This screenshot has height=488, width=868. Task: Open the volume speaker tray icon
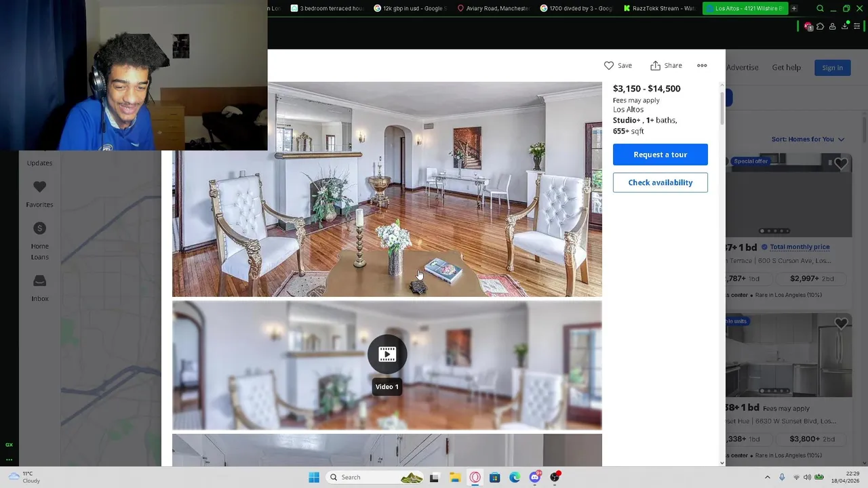(807, 477)
